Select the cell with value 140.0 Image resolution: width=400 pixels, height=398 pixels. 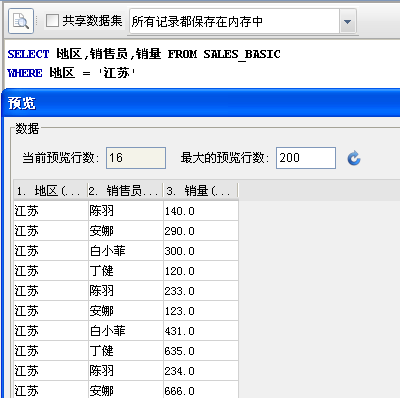pos(201,211)
